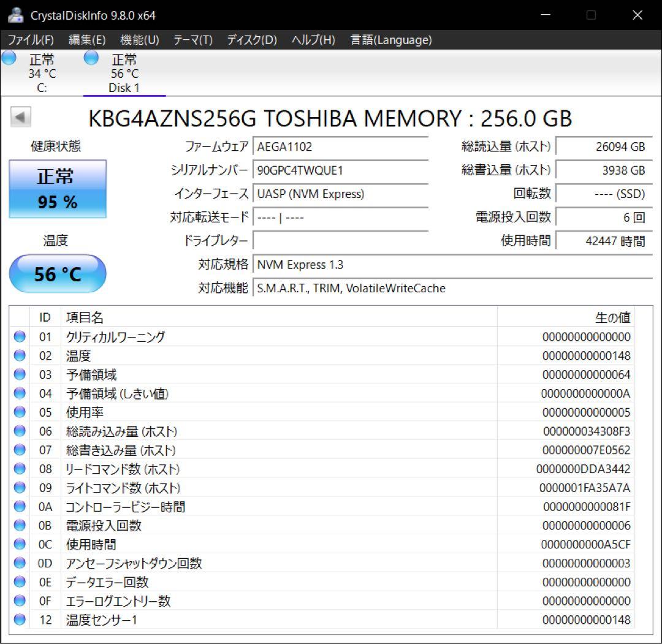This screenshot has height=644, width=662.
Task: Open the ヘルプ(H) menu
Action: pos(313,40)
